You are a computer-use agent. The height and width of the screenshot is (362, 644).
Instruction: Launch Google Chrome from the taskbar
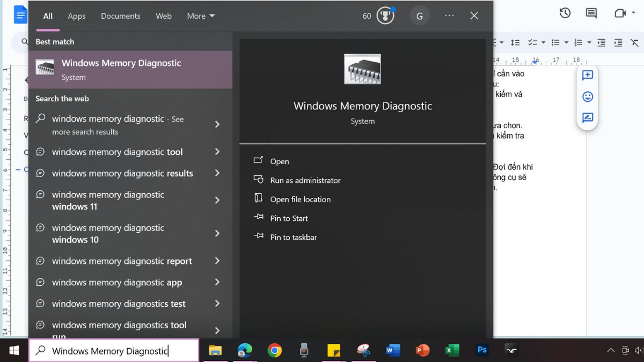click(x=275, y=351)
